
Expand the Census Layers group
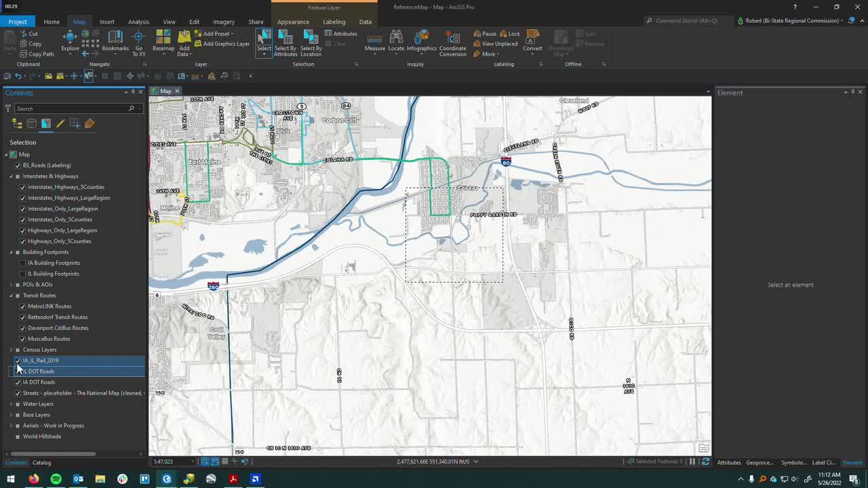point(10,350)
